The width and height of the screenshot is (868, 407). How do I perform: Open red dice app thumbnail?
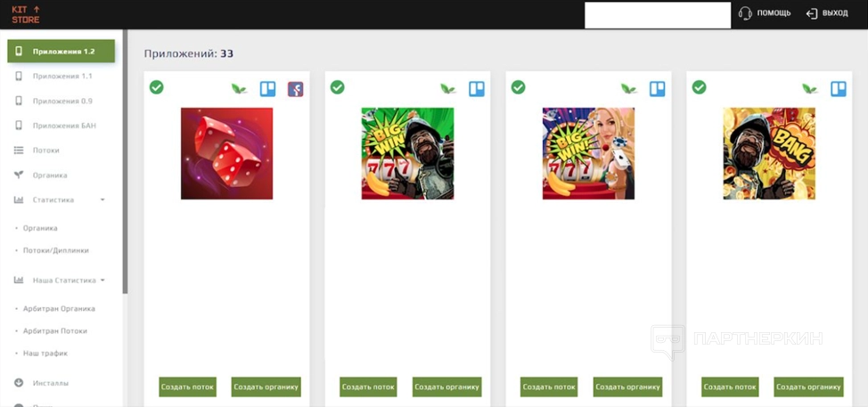point(227,153)
